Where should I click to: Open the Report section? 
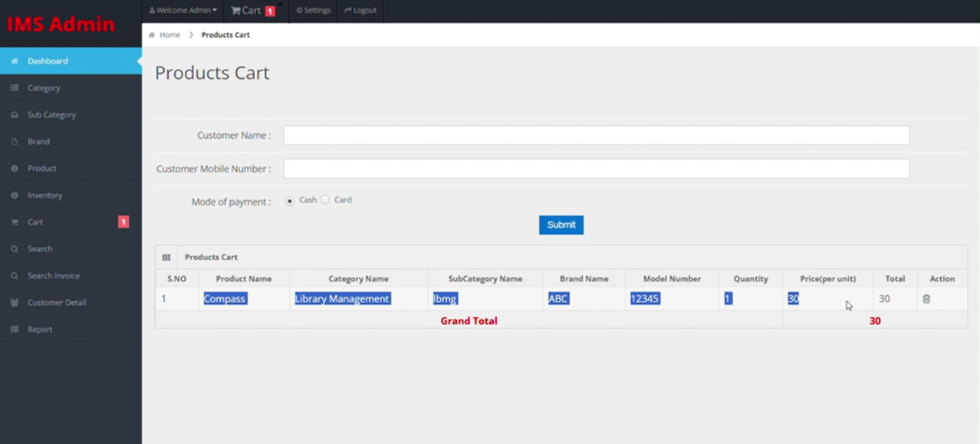tap(40, 329)
